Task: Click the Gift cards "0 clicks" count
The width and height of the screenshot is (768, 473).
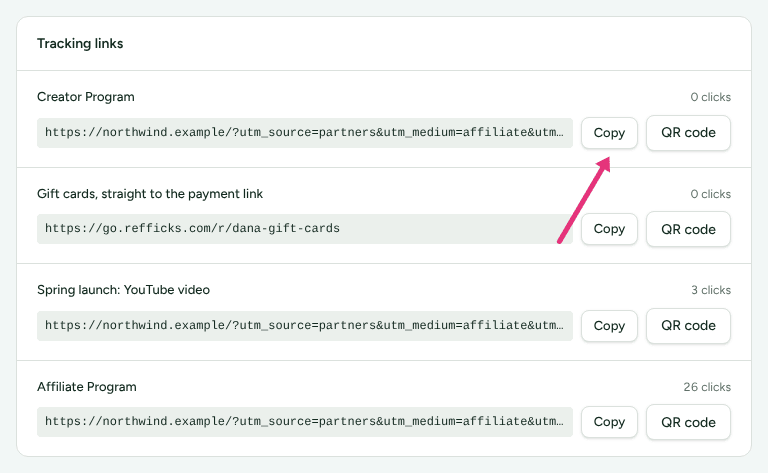Action: pyautogui.click(x=710, y=194)
